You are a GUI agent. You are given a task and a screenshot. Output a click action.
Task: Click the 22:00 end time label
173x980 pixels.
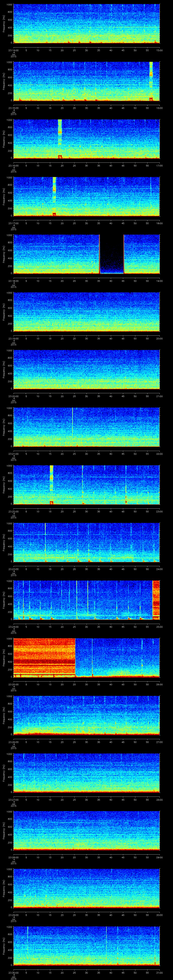[x=159, y=454]
